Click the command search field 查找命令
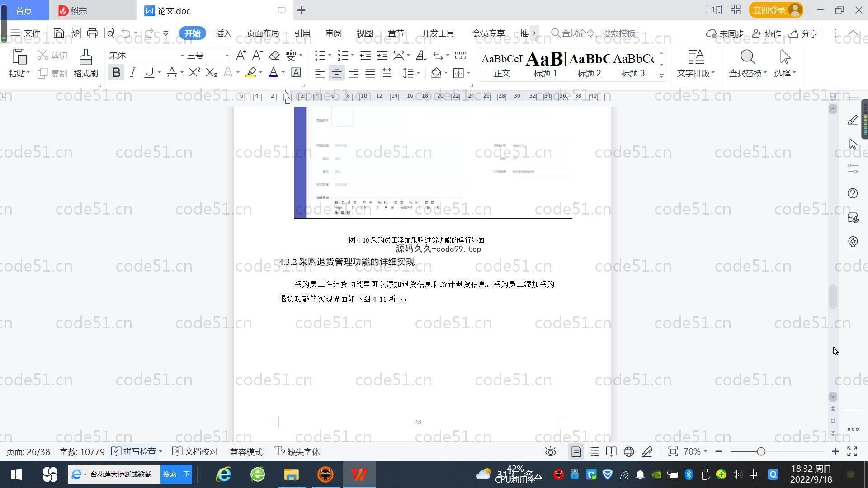868x488 pixels. 593,33
